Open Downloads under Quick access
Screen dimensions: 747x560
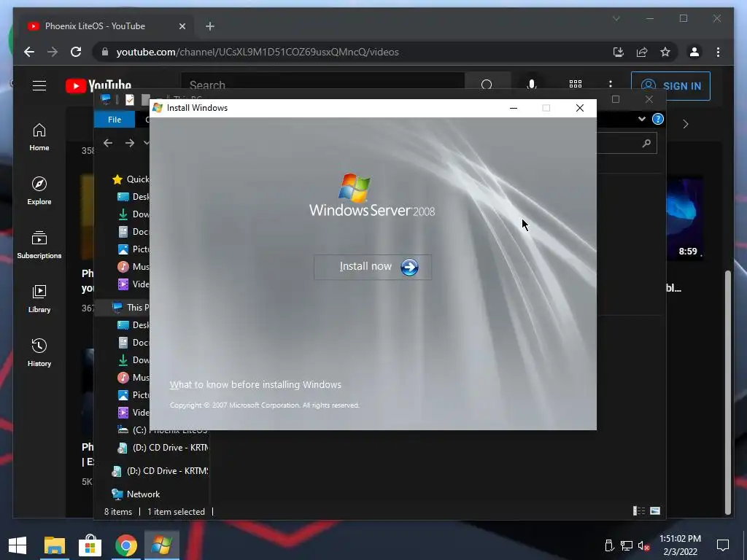[x=133, y=214]
